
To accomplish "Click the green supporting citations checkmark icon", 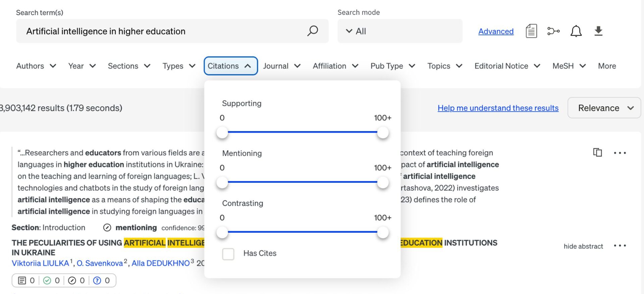I will (47, 281).
